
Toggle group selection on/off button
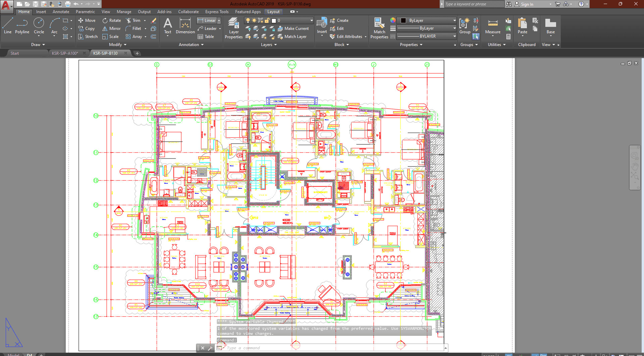[476, 37]
